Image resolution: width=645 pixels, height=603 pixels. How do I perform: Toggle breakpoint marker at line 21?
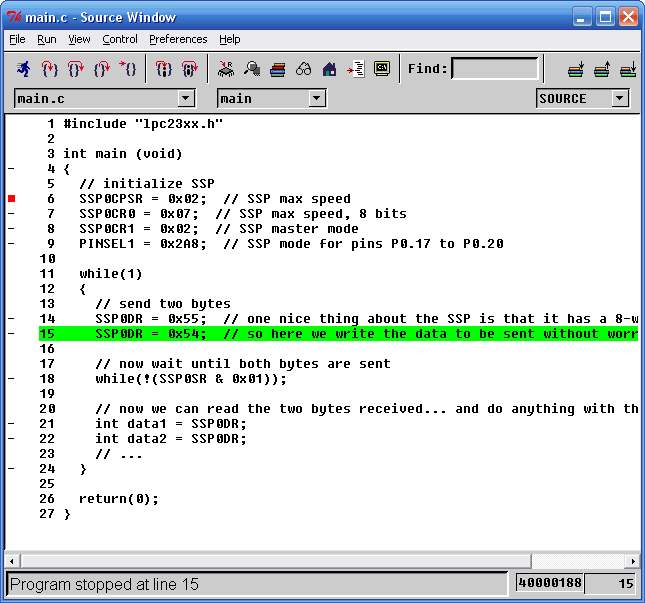tap(11, 423)
